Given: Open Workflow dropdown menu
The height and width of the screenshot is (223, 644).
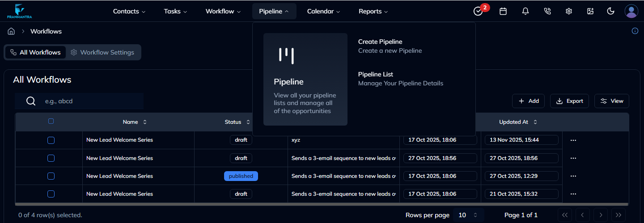Looking at the screenshot, I should pyautogui.click(x=223, y=11).
